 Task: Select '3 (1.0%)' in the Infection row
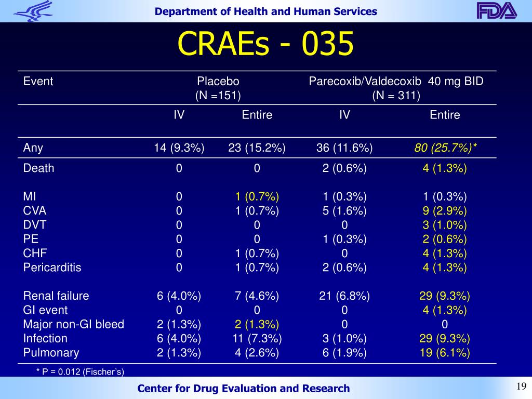tap(345, 339)
